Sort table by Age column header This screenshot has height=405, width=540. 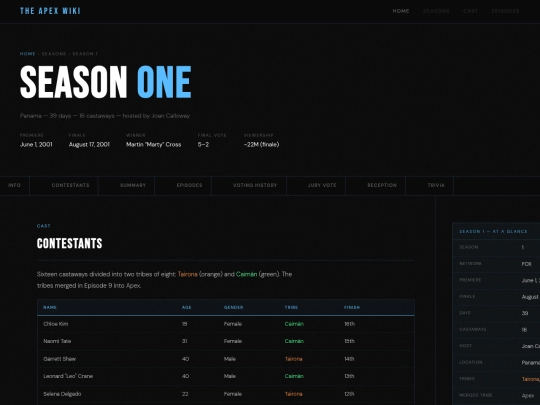click(187, 307)
